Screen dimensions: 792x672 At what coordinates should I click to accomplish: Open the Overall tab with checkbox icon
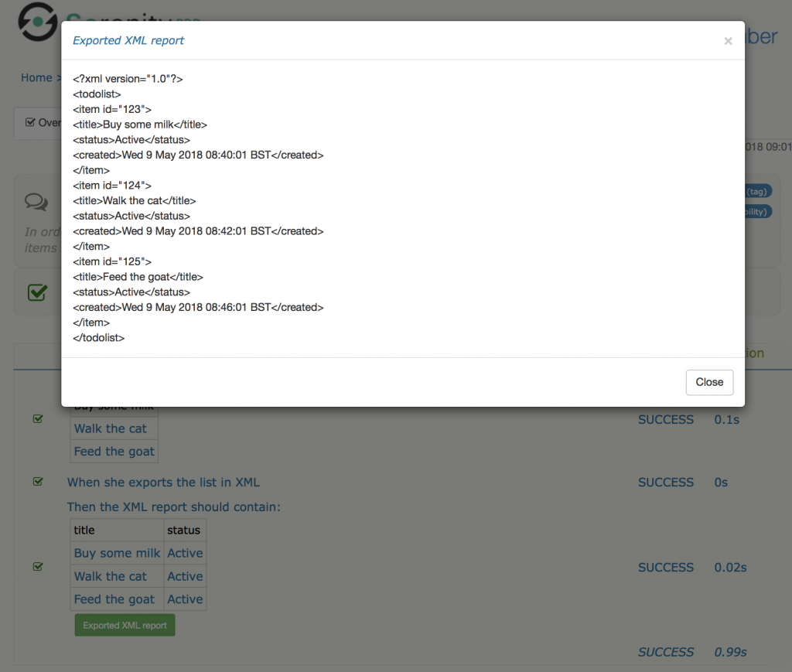(43, 123)
